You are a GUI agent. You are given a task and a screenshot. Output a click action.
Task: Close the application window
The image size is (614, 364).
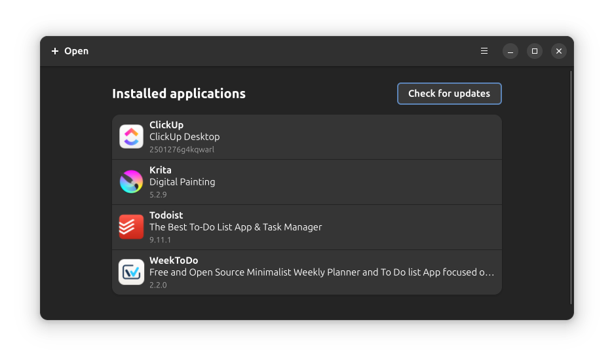(x=559, y=51)
